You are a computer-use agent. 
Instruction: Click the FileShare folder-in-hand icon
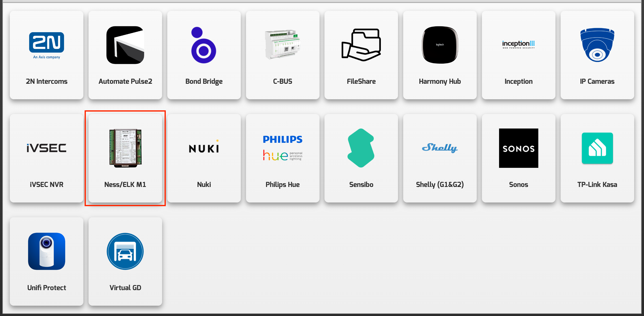click(x=361, y=45)
